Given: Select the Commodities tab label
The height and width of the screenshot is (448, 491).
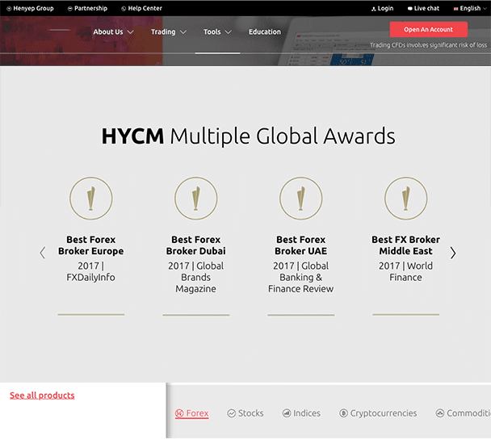Looking at the screenshot, I should click(x=468, y=413).
